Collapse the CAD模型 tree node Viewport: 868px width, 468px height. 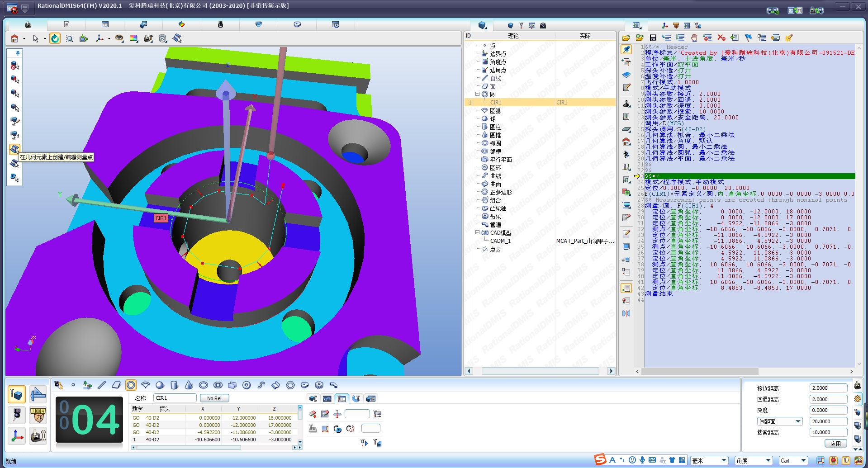[x=477, y=232]
